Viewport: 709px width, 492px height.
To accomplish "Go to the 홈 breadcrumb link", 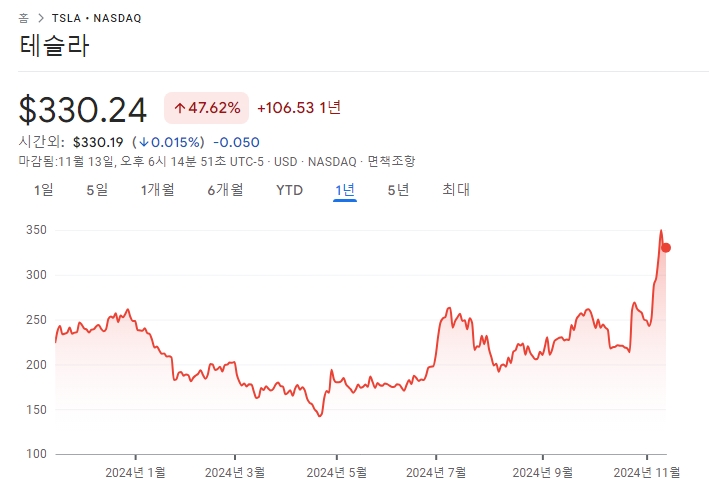I will (x=24, y=18).
